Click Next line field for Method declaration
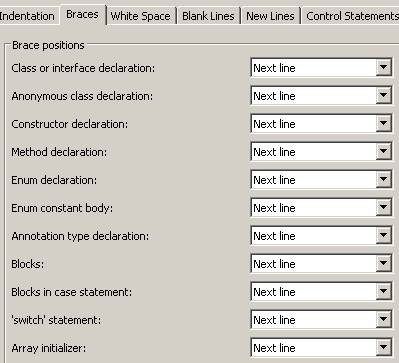The height and width of the screenshot is (363, 399). pyautogui.click(x=313, y=152)
